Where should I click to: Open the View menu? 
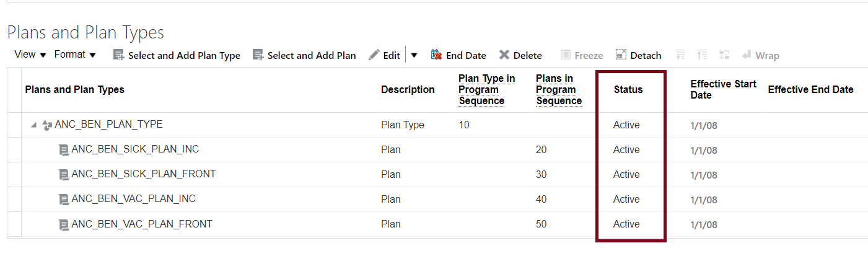coord(30,55)
